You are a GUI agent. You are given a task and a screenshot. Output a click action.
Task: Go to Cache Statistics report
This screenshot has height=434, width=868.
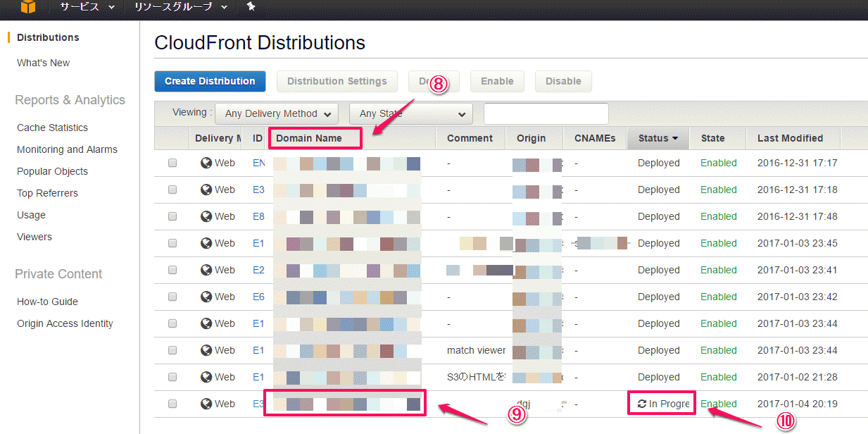[x=52, y=128]
